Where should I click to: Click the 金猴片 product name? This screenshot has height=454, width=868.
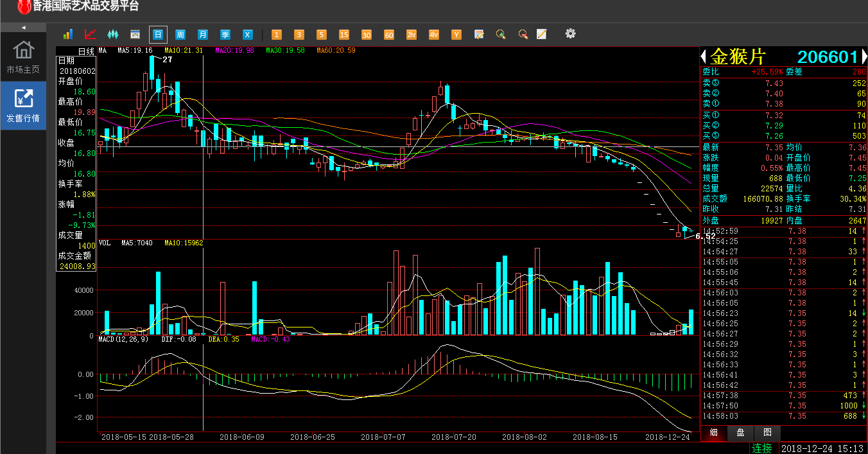click(738, 57)
